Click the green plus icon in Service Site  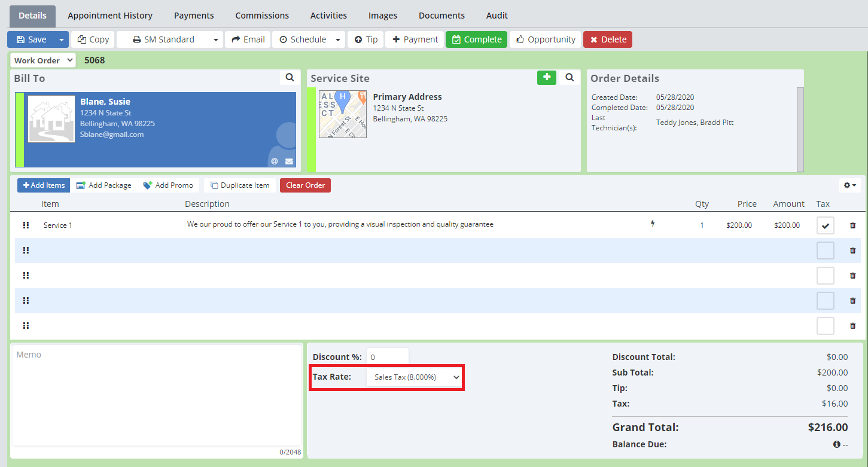click(x=546, y=78)
